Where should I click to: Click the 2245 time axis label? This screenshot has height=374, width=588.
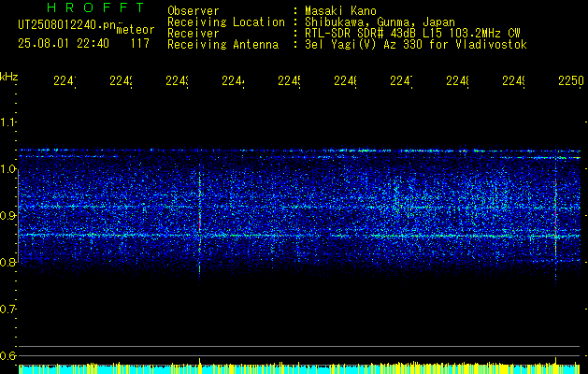point(289,80)
